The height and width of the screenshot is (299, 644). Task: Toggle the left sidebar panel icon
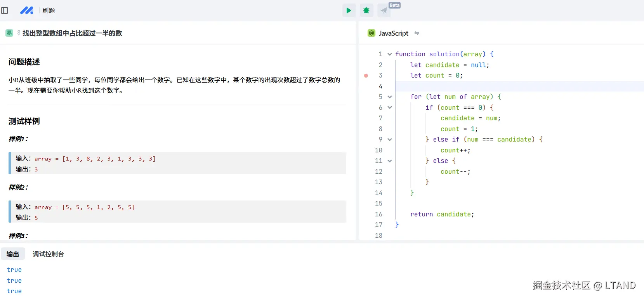(5, 10)
